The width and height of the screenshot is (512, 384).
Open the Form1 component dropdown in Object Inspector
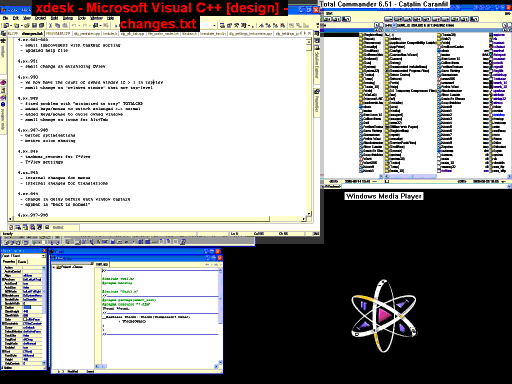point(44,256)
